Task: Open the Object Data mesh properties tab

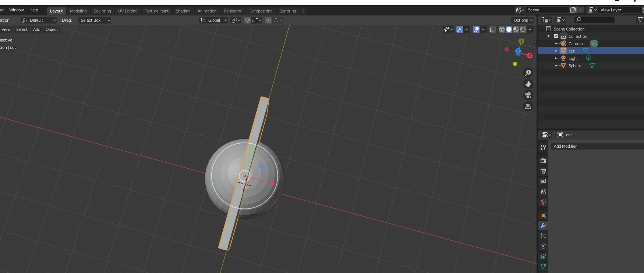Action: (543, 267)
